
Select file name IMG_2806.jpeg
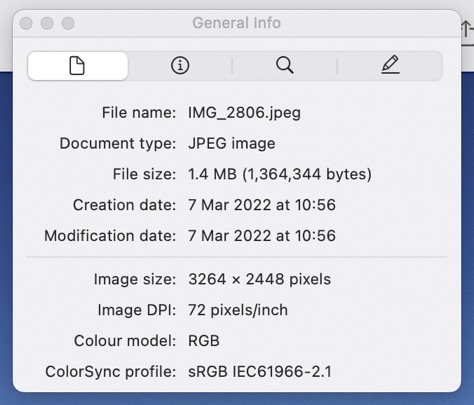(244, 113)
